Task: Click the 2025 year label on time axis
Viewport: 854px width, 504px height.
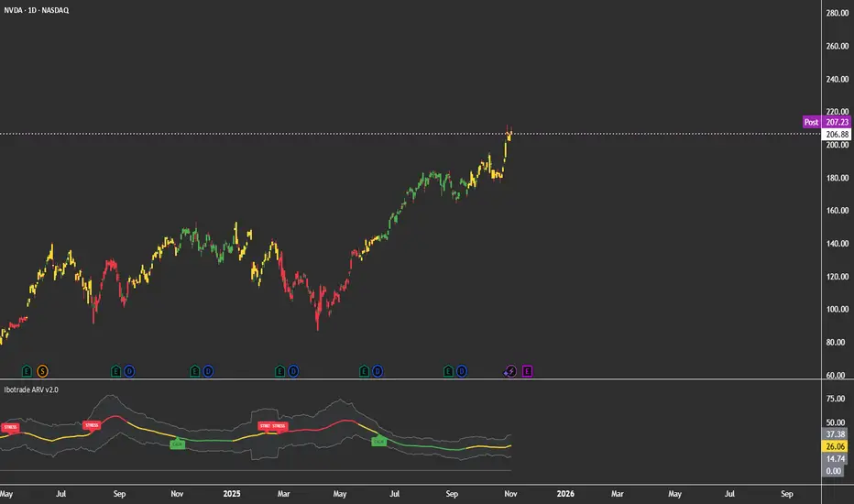Action: point(232,494)
